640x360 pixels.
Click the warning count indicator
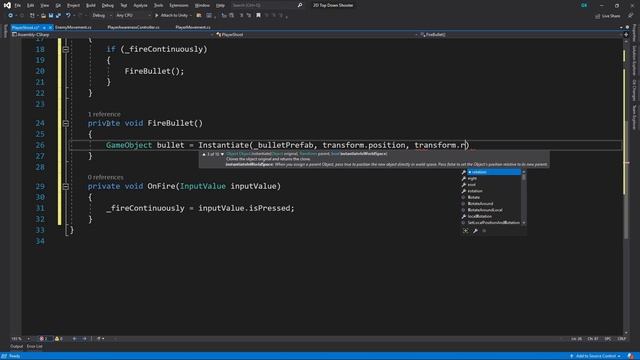click(58, 339)
